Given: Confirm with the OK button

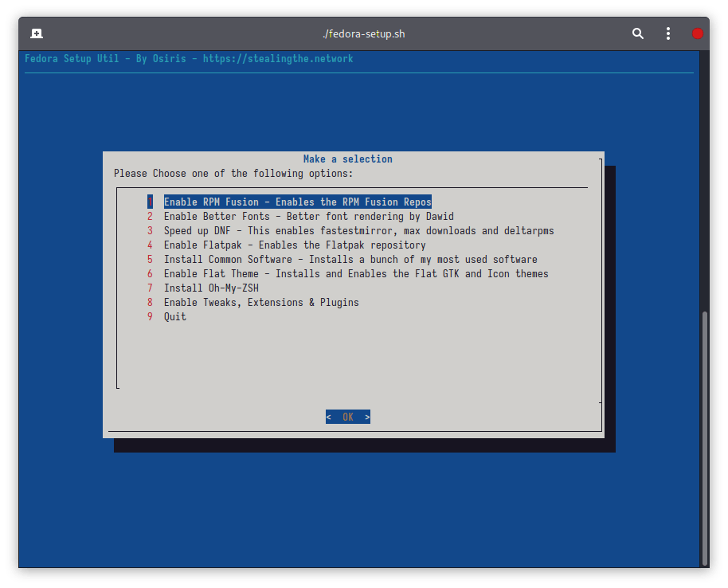Looking at the screenshot, I should pyautogui.click(x=348, y=417).
